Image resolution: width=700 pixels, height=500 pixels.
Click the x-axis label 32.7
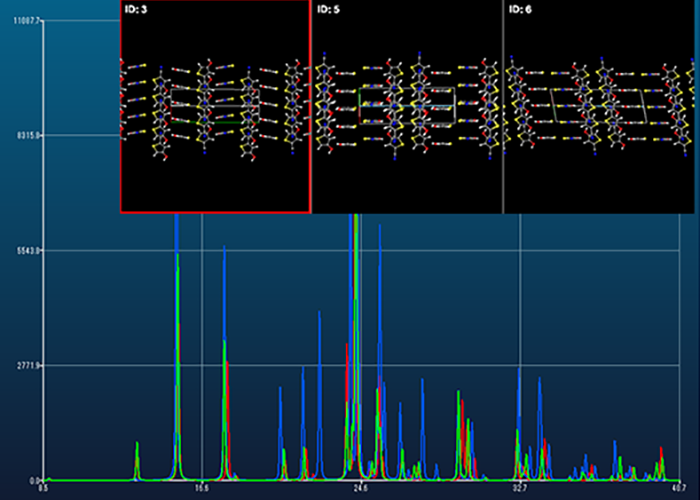click(521, 488)
